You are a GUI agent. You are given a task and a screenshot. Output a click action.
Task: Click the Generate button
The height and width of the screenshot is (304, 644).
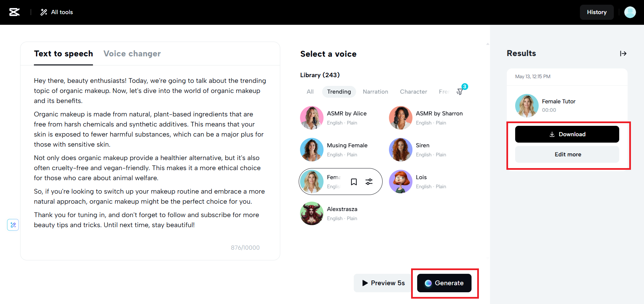coord(444,283)
